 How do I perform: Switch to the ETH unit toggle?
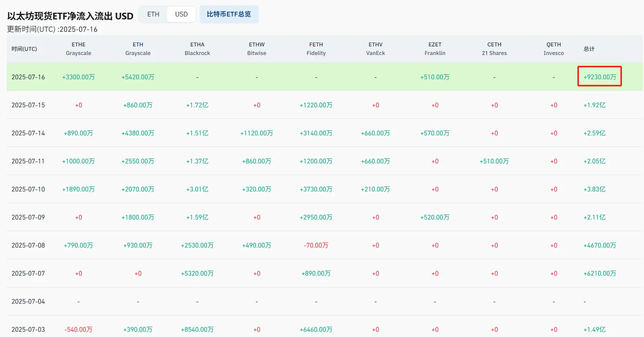[153, 14]
